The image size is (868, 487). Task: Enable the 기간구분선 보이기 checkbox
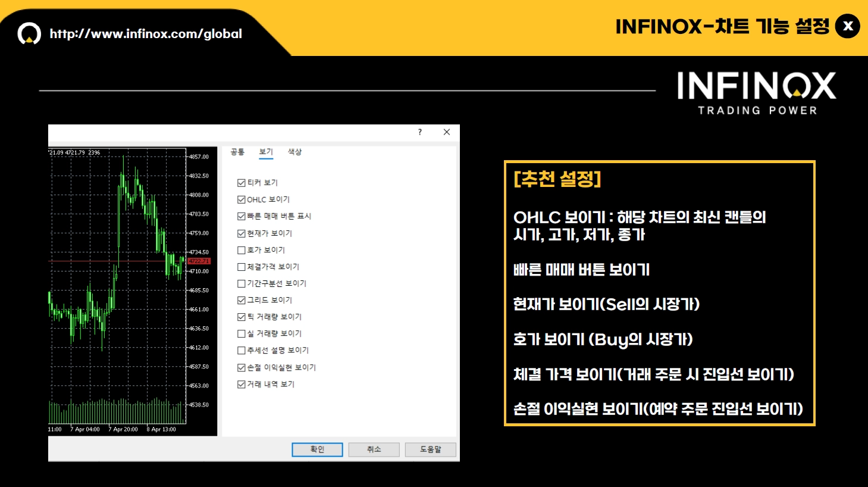(x=241, y=283)
